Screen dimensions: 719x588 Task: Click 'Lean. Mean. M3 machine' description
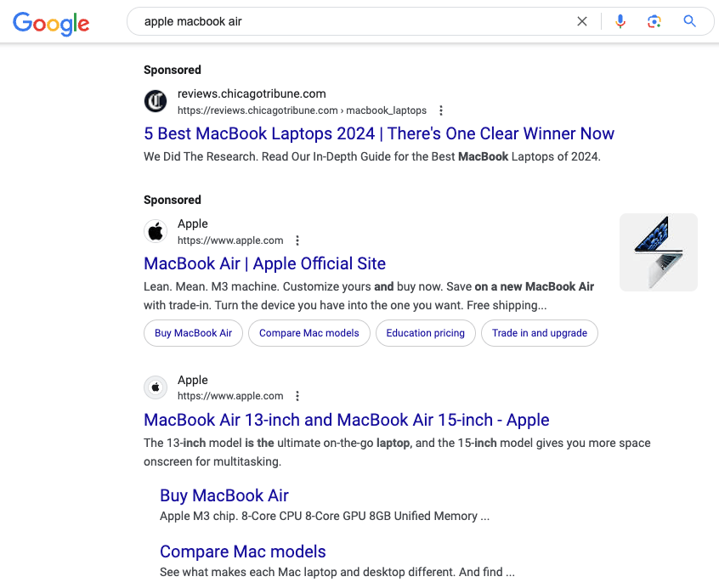pyautogui.click(x=369, y=296)
